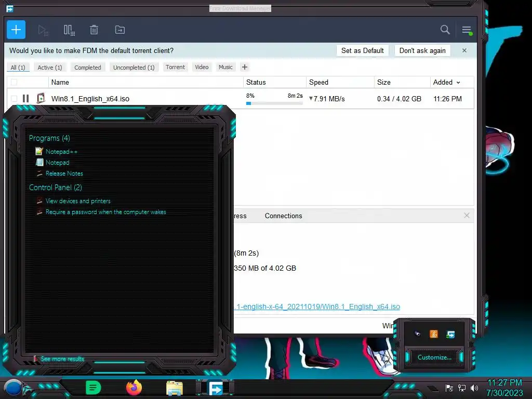Click the network tray icon
532x399 pixels.
[x=461, y=388]
